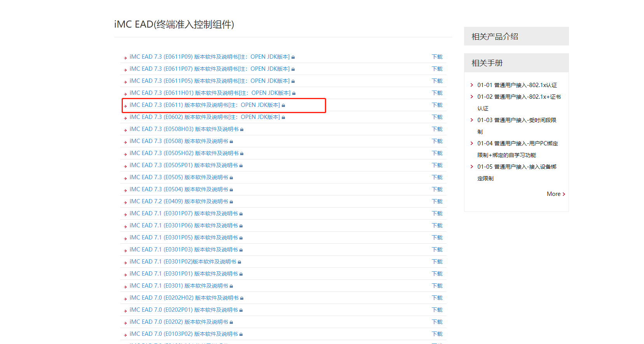Click page heading iMC EAD(终端准入控制组件)
The image size is (644, 344).
174,24
